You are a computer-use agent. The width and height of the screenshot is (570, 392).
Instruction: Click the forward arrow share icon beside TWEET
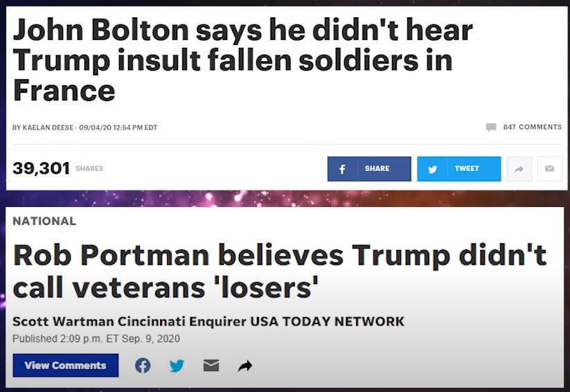tap(519, 169)
